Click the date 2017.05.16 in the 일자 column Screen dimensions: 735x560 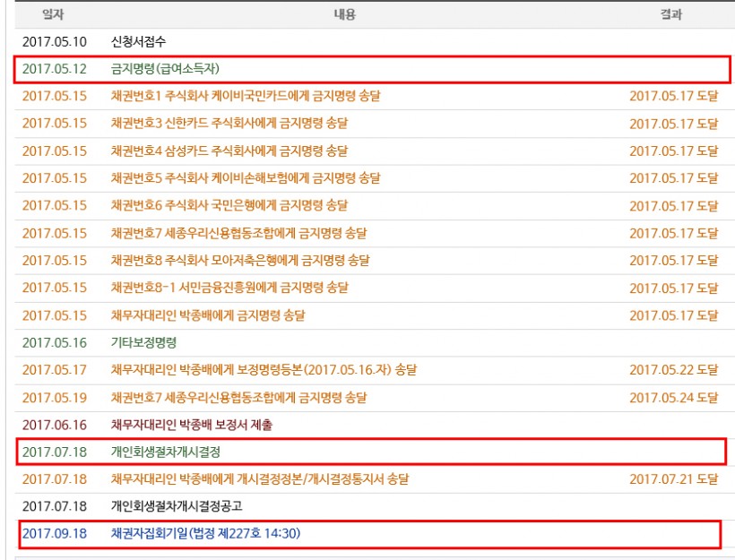click(55, 342)
